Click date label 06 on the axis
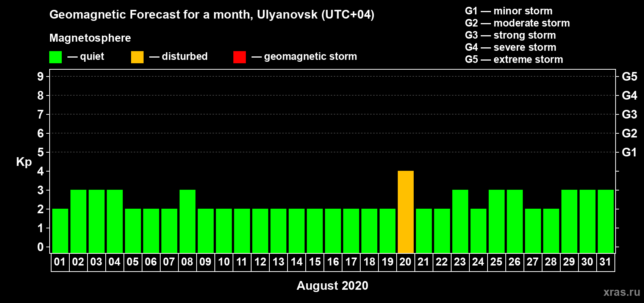This screenshot has width=644, height=303. tap(151, 262)
